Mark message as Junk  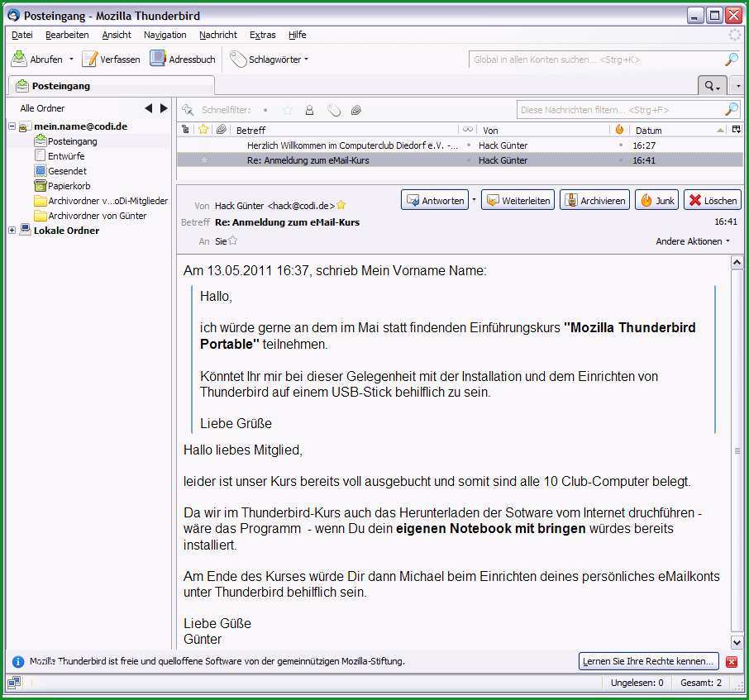[x=656, y=201]
